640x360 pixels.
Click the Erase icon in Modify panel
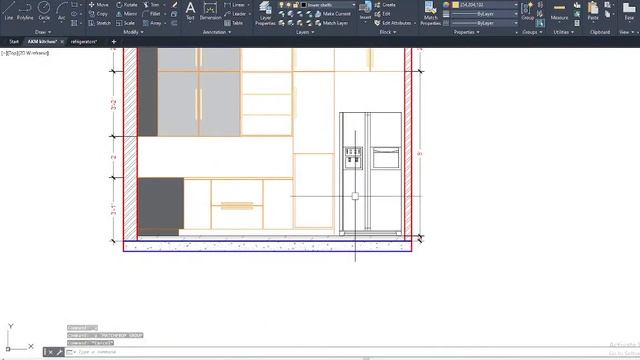pos(174,5)
